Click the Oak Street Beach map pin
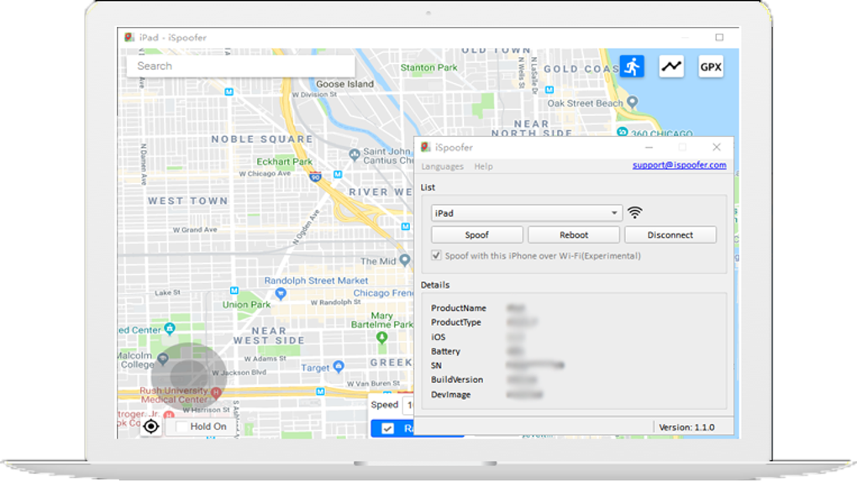Screen dimensions: 857x504 pos(633,102)
